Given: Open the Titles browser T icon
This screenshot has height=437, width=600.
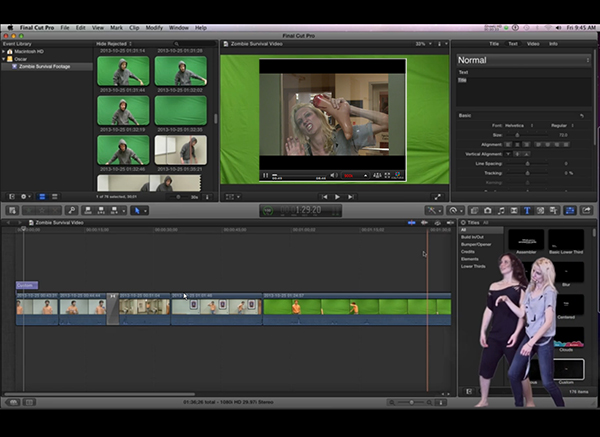Looking at the screenshot, I should coord(527,210).
